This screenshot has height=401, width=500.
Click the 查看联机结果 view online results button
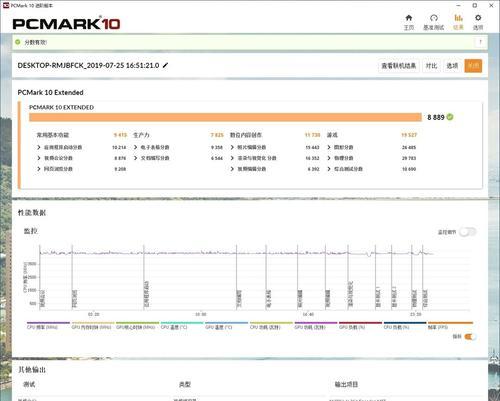(x=399, y=66)
